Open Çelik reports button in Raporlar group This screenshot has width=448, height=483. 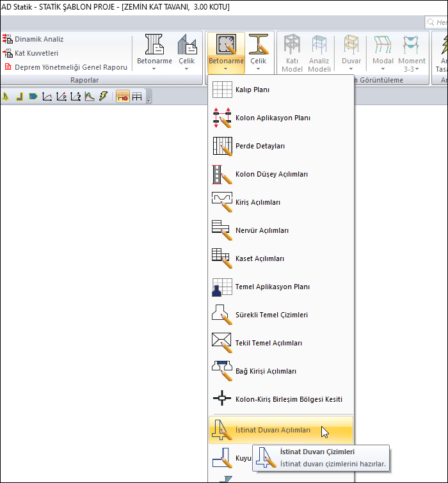(187, 49)
